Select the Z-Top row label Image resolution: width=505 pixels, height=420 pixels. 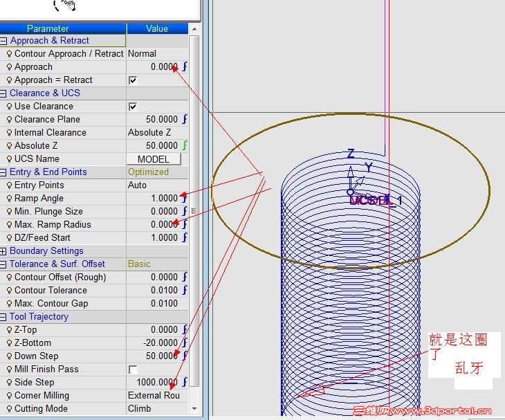pyautogui.click(x=26, y=329)
